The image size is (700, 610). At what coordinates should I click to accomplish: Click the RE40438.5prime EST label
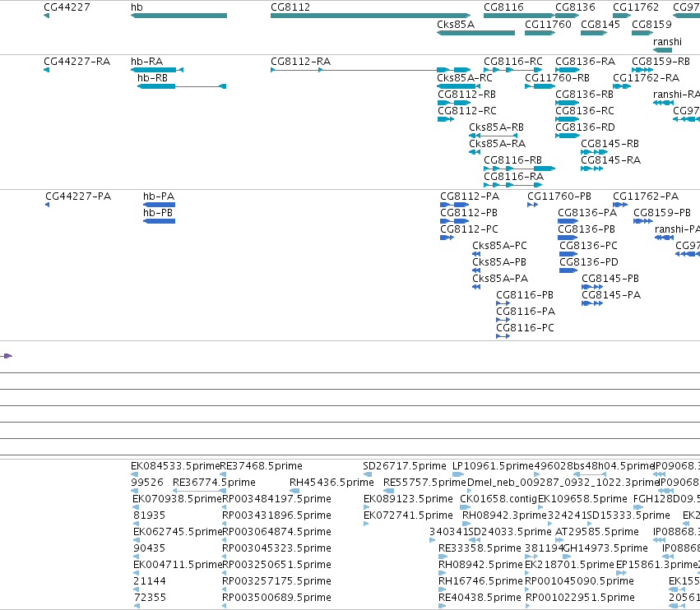[480, 598]
